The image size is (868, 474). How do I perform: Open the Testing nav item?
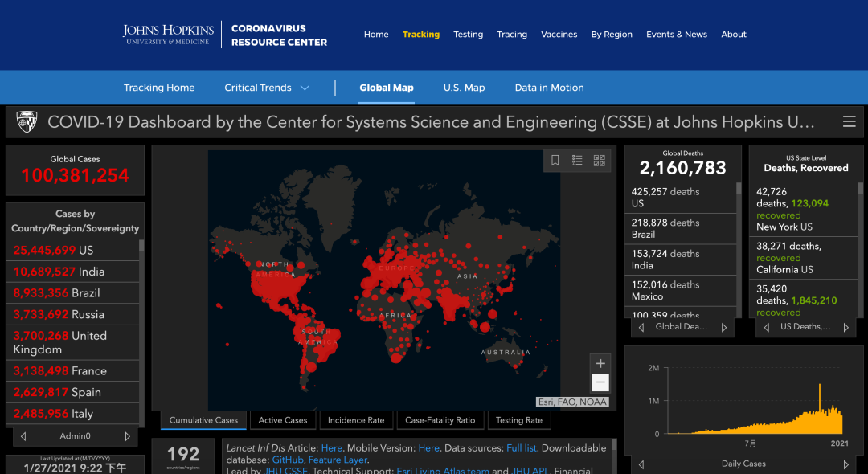pos(469,35)
